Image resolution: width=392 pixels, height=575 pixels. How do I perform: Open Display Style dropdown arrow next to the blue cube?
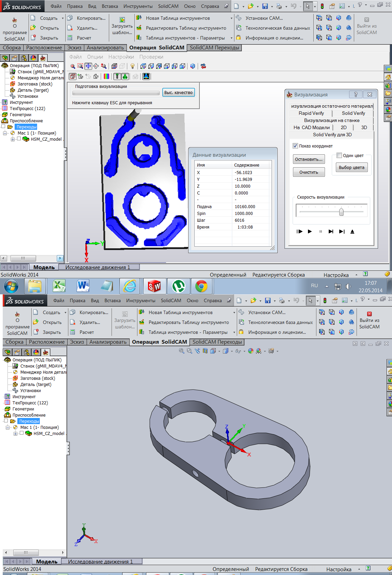[x=231, y=351]
